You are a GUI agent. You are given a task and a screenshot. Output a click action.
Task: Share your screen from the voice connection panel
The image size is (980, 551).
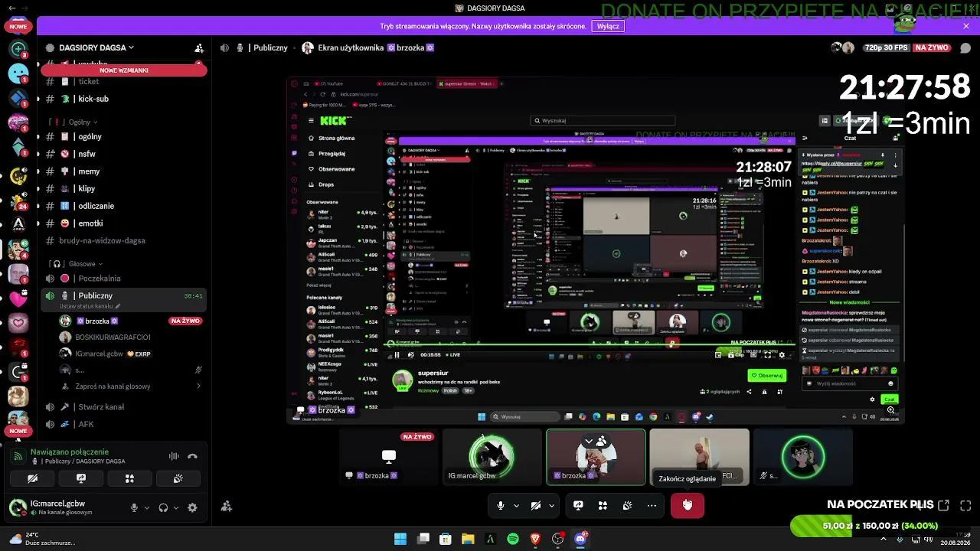point(81,478)
